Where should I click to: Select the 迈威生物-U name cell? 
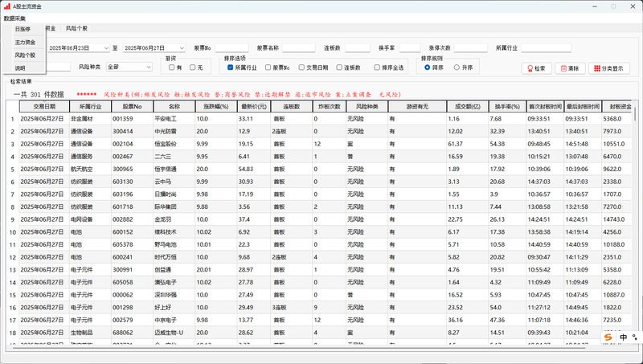click(x=174, y=333)
